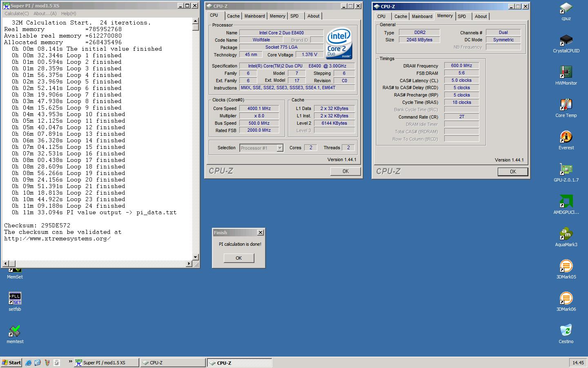Click Super PI window title icon
The width and height of the screenshot is (588, 368).
coord(6,6)
